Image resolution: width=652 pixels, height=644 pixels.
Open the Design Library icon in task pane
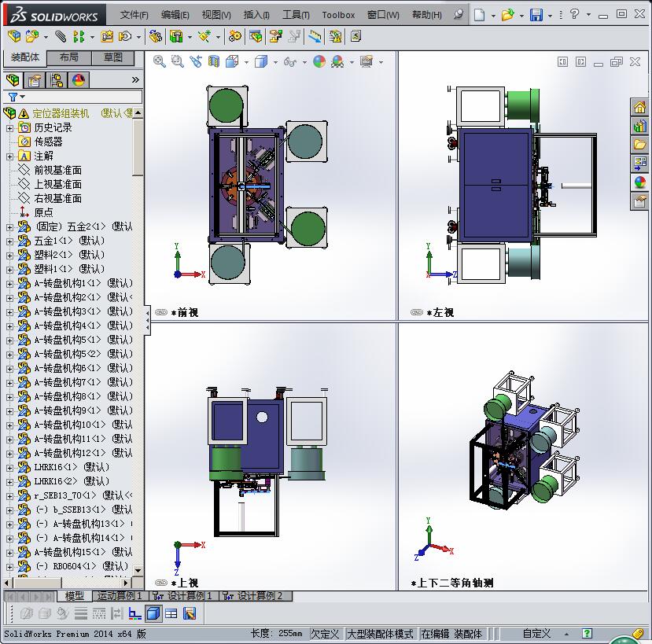pyautogui.click(x=640, y=126)
